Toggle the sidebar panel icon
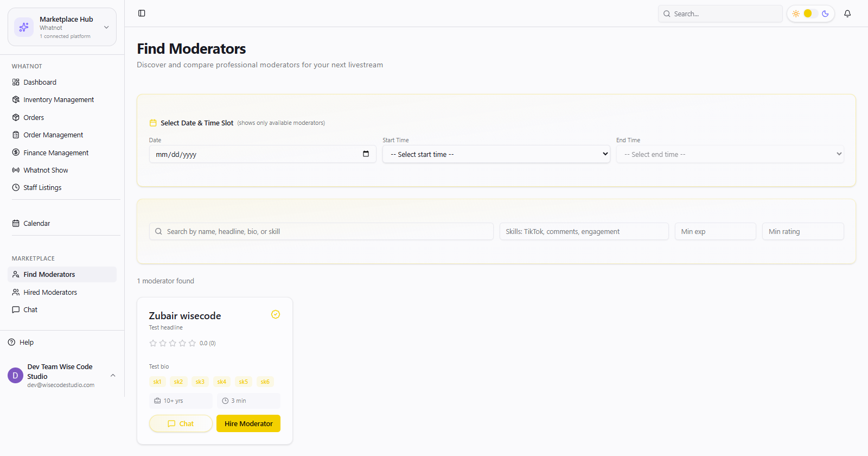 [x=142, y=13]
